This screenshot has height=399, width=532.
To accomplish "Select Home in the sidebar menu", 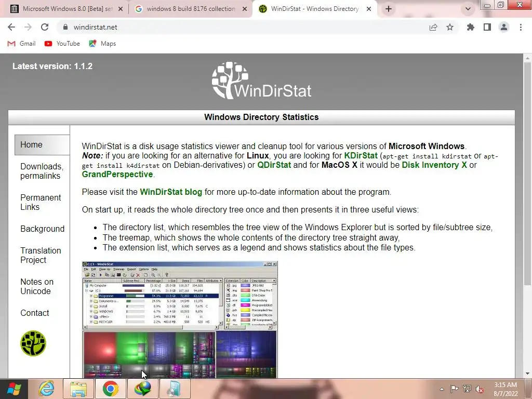I will click(42, 145).
